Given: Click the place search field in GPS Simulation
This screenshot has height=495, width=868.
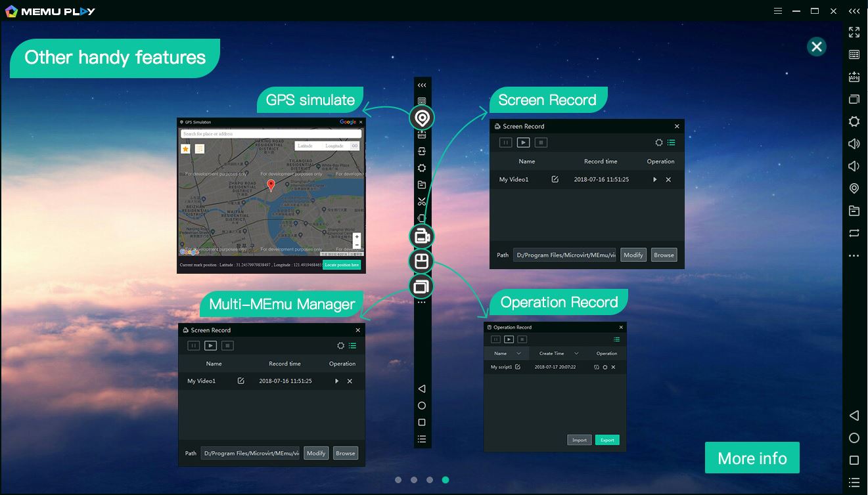Looking at the screenshot, I should [x=271, y=134].
